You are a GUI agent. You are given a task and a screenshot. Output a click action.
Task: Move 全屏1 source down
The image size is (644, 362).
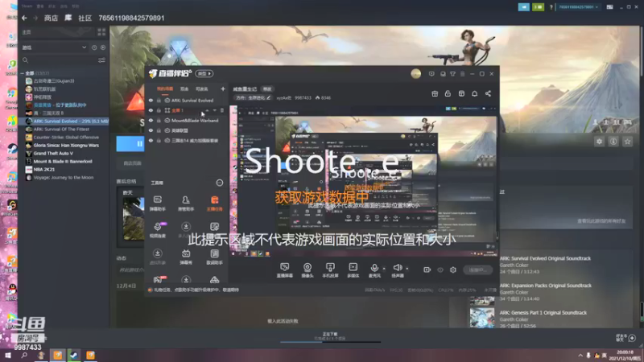click(214, 110)
